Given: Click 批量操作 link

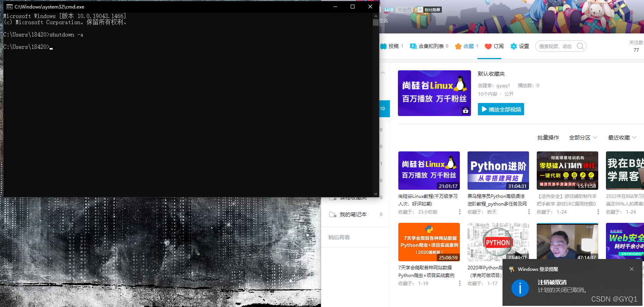Looking at the screenshot, I should tap(548, 138).
